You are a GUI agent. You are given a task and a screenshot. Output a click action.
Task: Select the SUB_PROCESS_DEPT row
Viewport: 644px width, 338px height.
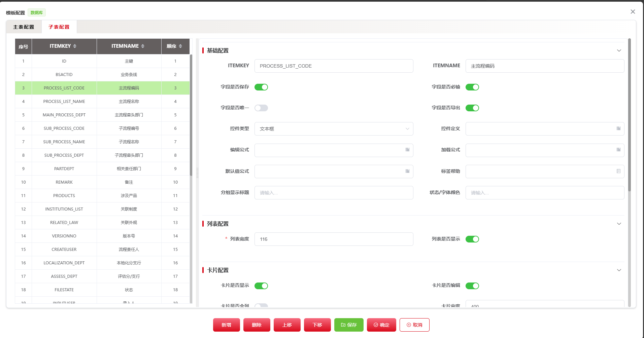tap(102, 155)
